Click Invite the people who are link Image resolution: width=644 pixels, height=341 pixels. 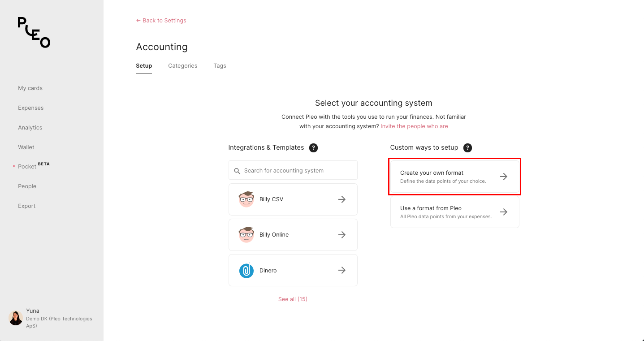tap(414, 126)
